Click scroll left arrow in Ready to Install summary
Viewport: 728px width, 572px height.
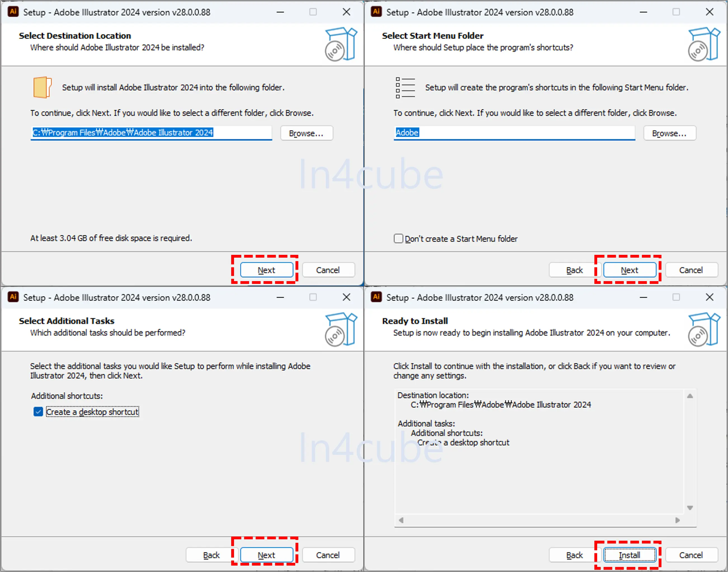(401, 520)
